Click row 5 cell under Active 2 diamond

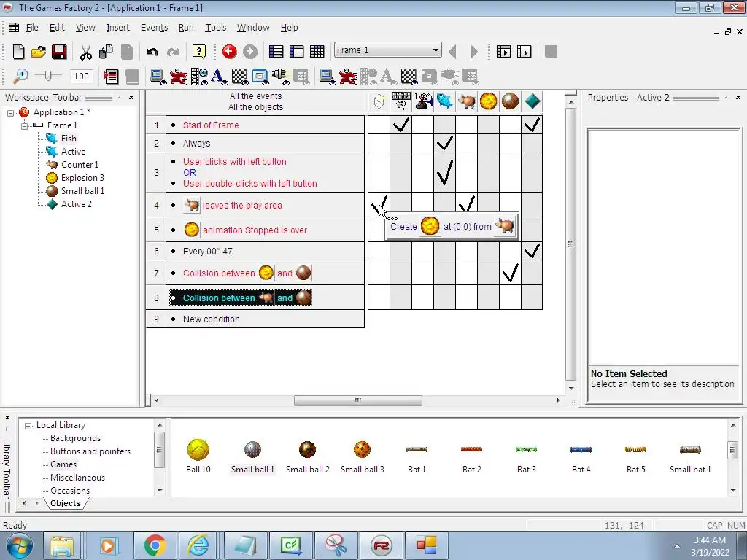(x=532, y=230)
